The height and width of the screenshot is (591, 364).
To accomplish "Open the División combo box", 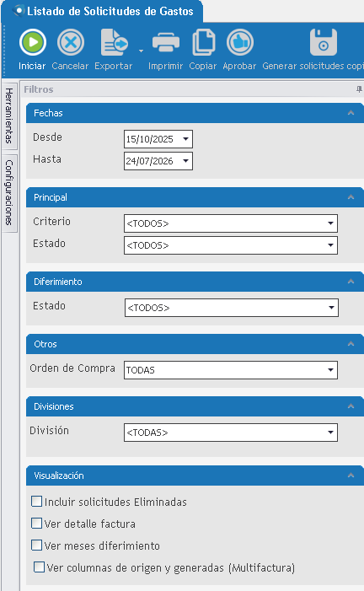I will pos(231,433).
